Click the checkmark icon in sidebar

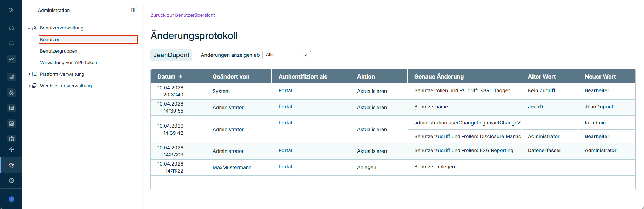[x=12, y=59]
